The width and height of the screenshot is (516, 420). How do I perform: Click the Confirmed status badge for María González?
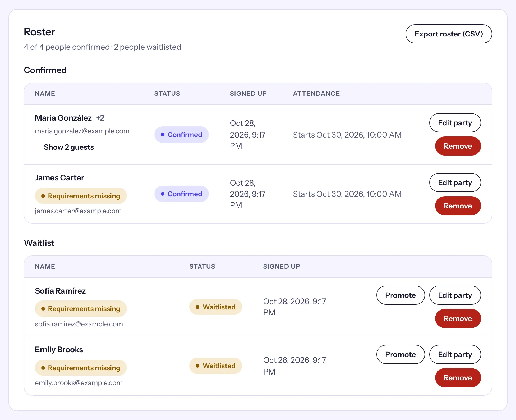click(182, 135)
